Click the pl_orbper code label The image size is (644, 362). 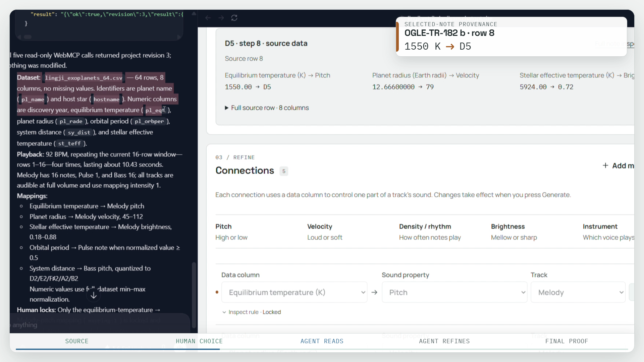point(149,121)
